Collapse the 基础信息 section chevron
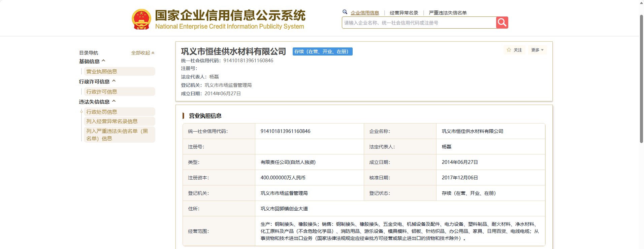Image resolution: width=644 pixels, height=249 pixels. [x=103, y=61]
